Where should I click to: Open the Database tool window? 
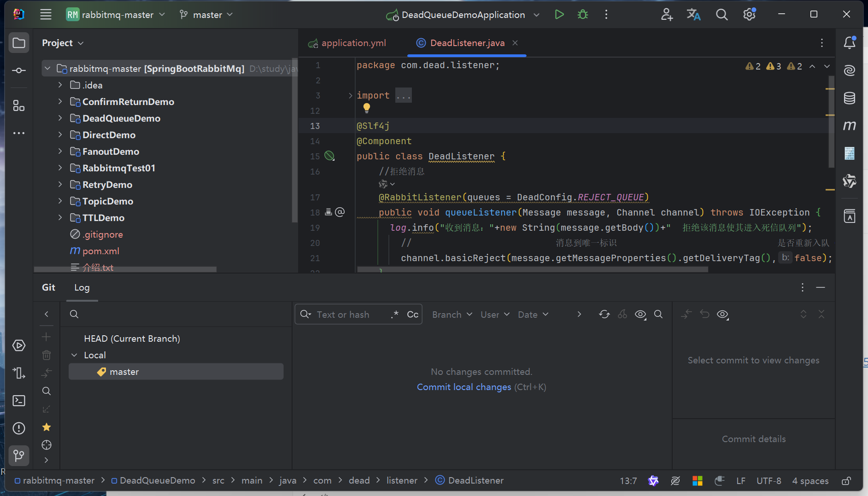[x=849, y=98]
